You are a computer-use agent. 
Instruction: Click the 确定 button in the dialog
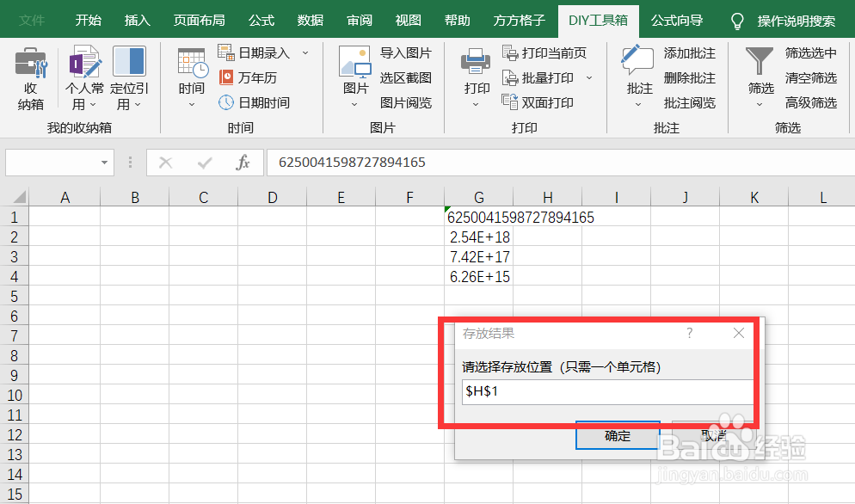[x=618, y=435]
